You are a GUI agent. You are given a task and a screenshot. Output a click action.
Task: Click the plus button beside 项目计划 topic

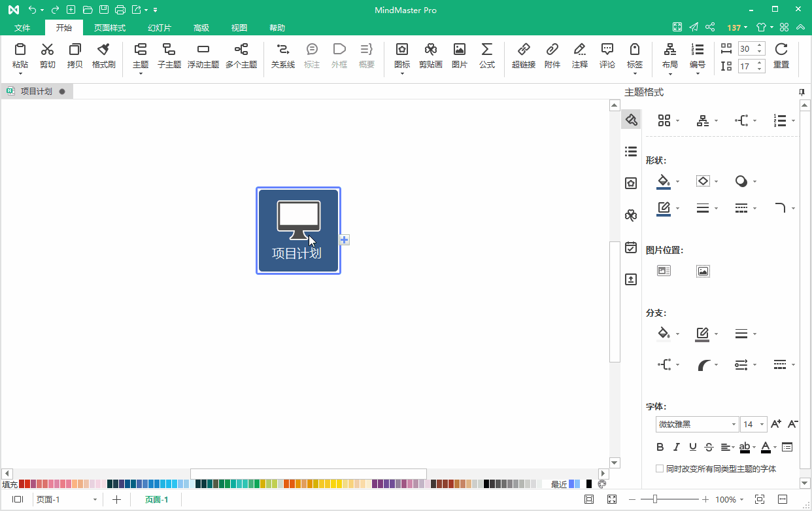coord(345,240)
